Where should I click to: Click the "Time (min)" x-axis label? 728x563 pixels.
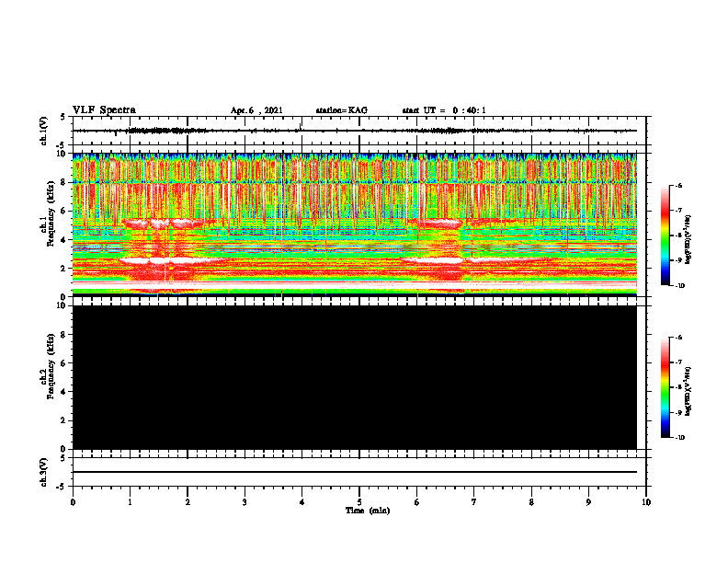[368, 511]
